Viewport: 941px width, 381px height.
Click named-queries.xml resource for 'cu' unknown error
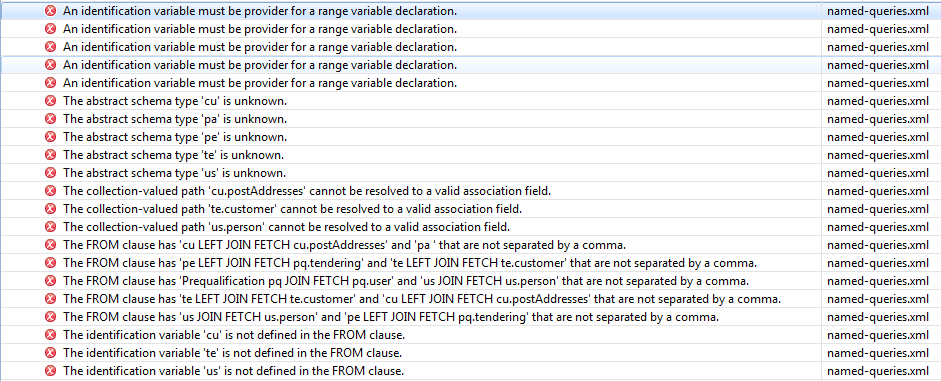tap(877, 101)
